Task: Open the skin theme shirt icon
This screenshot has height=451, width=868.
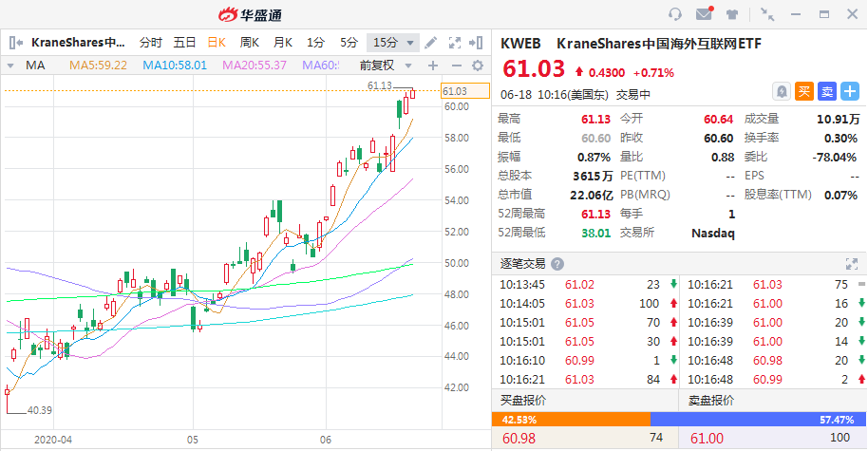Action: pos(732,14)
